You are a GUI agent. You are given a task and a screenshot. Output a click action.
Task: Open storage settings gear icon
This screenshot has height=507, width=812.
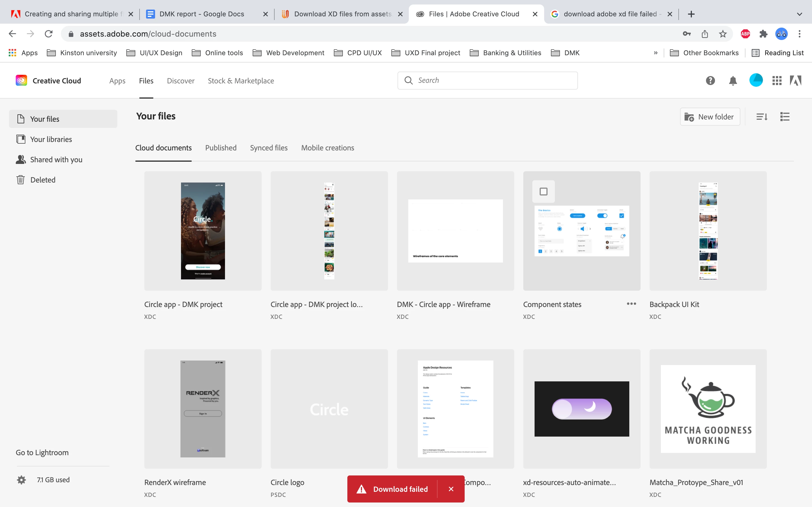[21, 480]
